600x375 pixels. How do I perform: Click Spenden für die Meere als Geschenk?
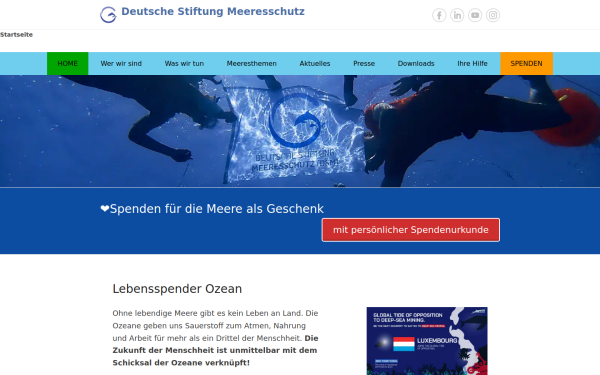pos(212,209)
